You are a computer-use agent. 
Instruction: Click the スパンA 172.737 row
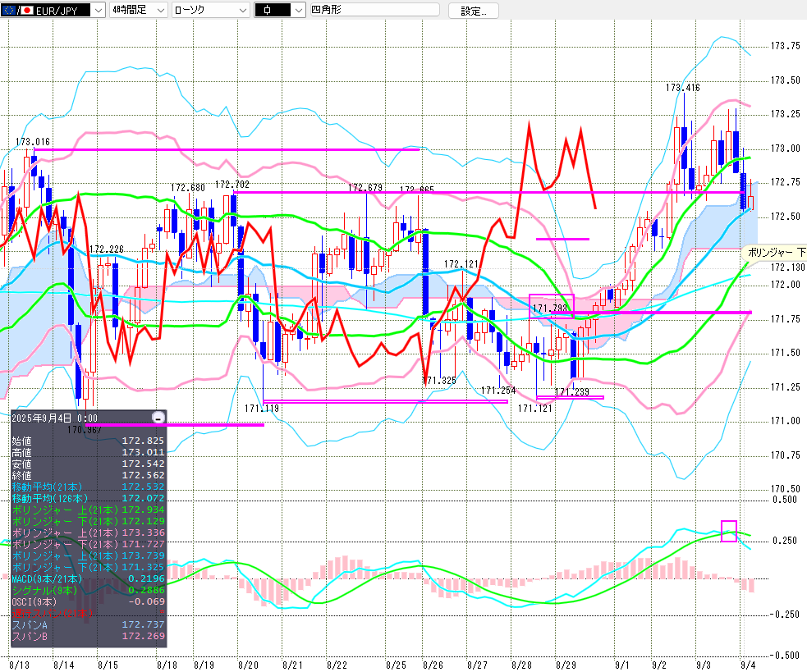click(x=89, y=624)
